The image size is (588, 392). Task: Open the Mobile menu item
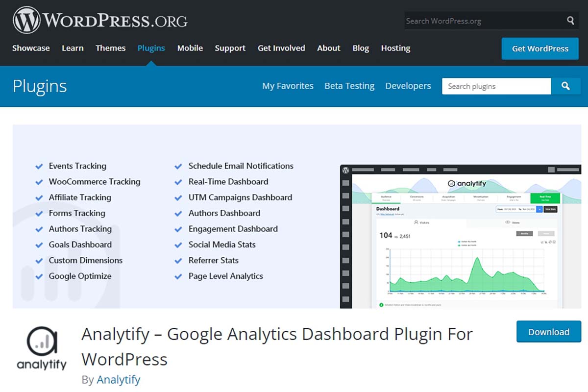(190, 48)
